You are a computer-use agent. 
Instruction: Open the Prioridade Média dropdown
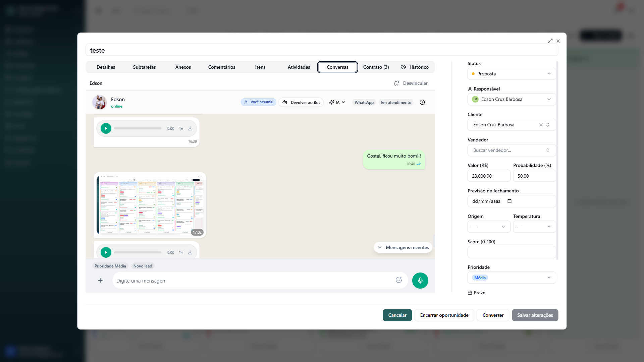(511, 278)
